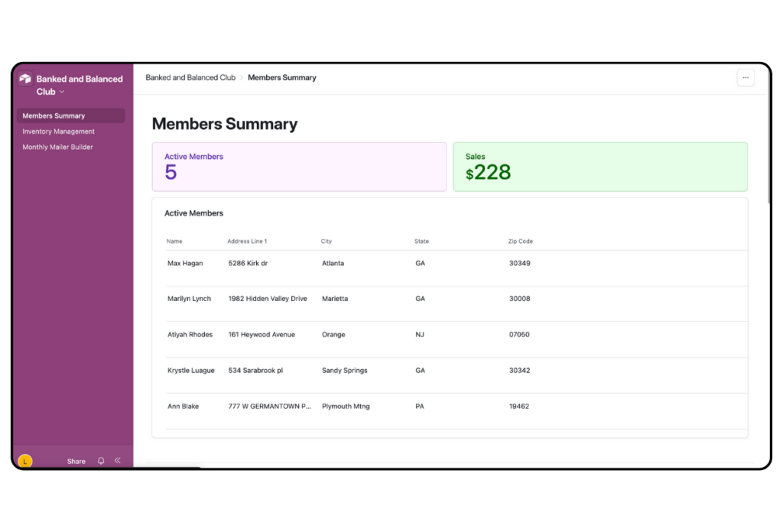Open the ellipsis options menu at top right
This screenshot has height=532, width=783.
pos(746,77)
